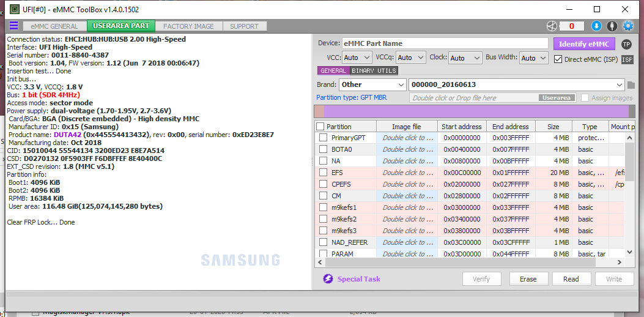The image size is (644, 317).
Task: Select the USERAREA PART tab
Action: click(x=120, y=26)
